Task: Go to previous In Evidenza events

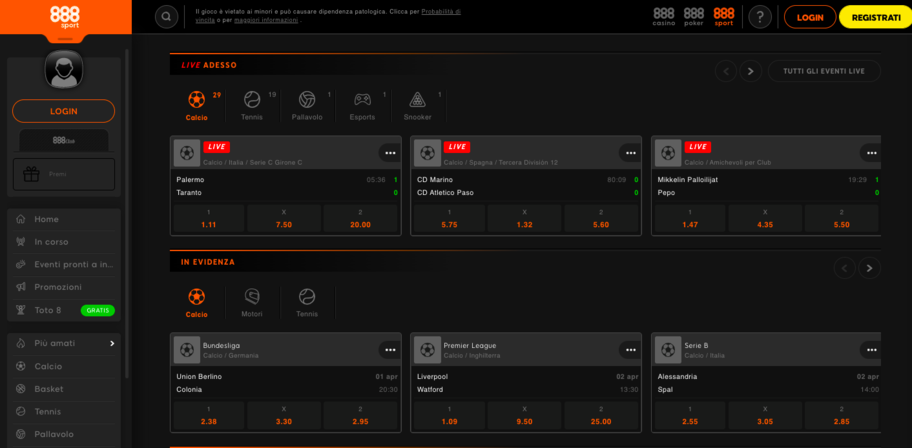Action: (845, 268)
